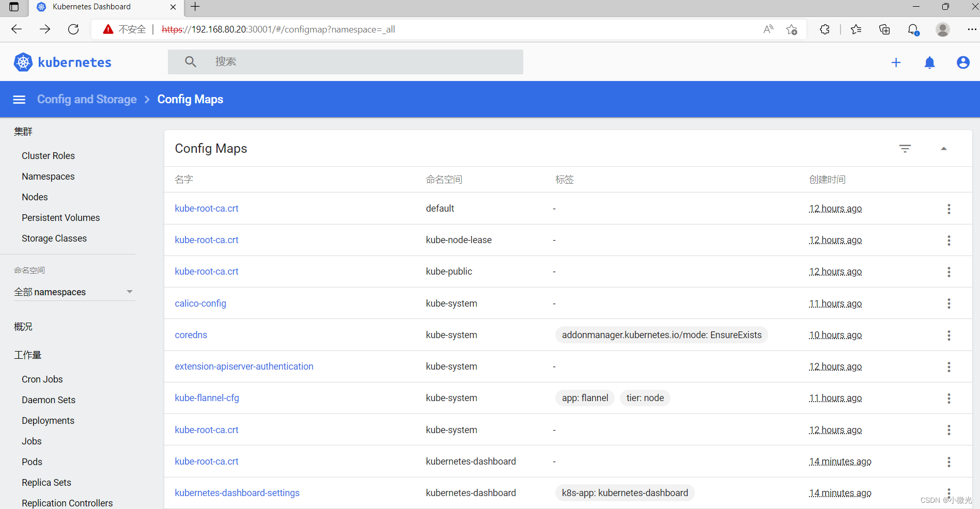This screenshot has height=509, width=980.
Task: Open Deployments in sidebar
Action: click(48, 421)
